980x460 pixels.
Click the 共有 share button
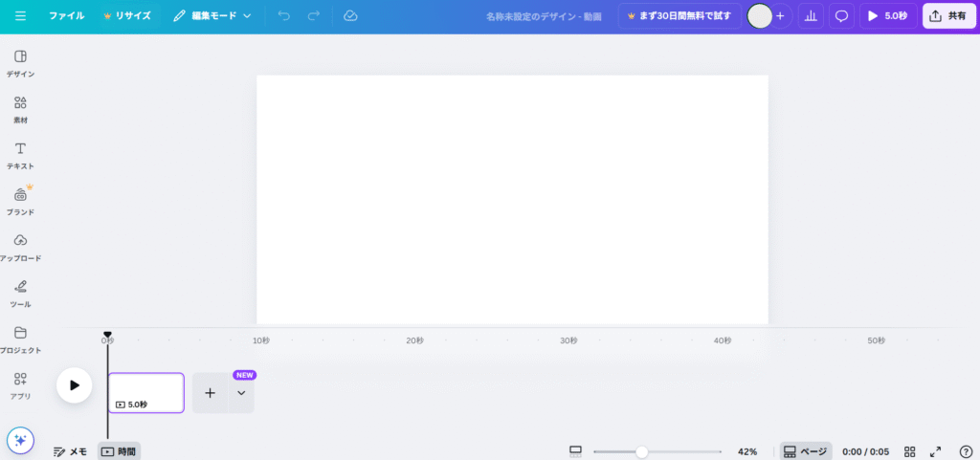[x=948, y=15]
